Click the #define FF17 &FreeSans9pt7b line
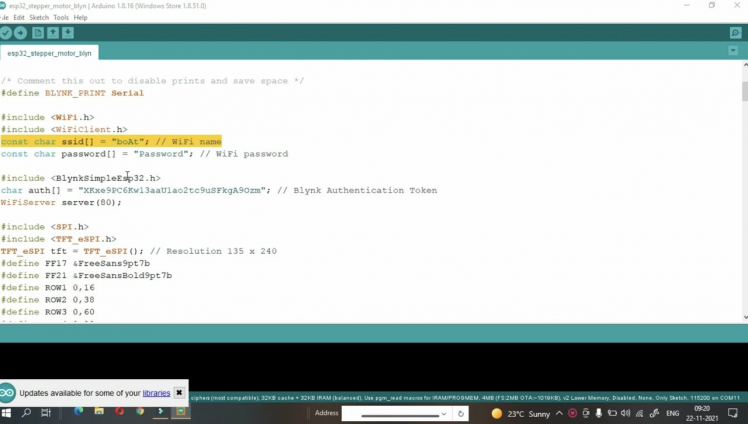 [75, 263]
